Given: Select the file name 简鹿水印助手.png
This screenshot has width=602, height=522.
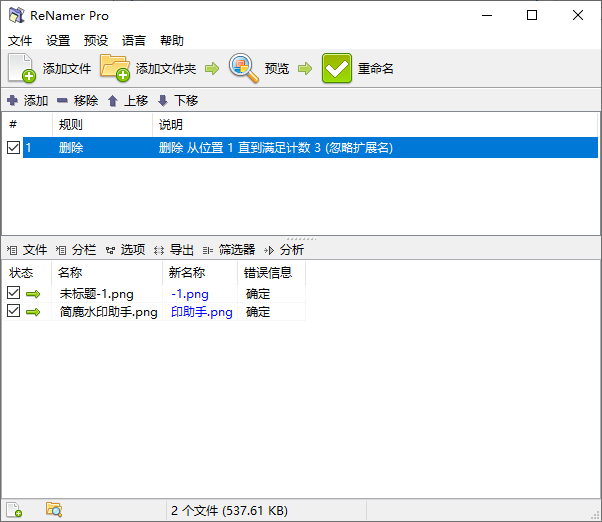Looking at the screenshot, I should pos(109,312).
